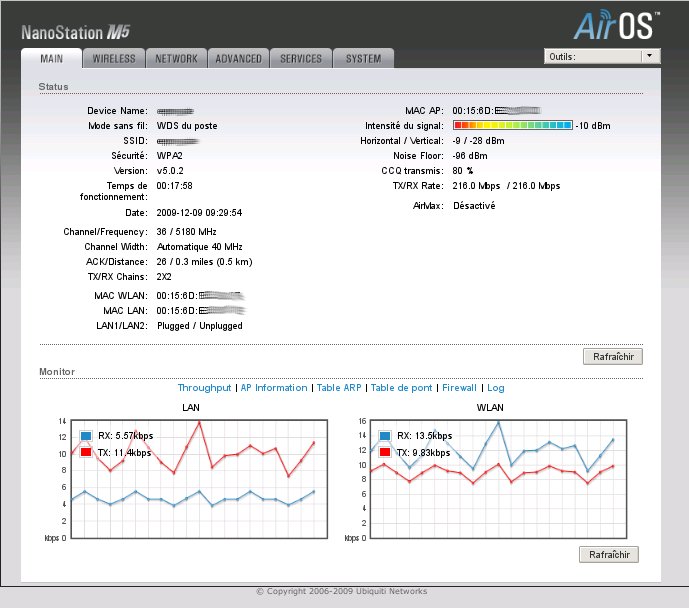The width and height of the screenshot is (689, 608).
Task: Click 'WDS du poste' wireless mode value
Action: point(187,126)
